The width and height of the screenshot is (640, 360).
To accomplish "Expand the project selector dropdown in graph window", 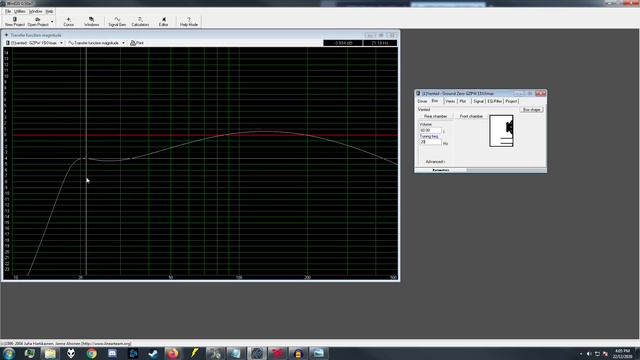I will pyautogui.click(x=62, y=43).
